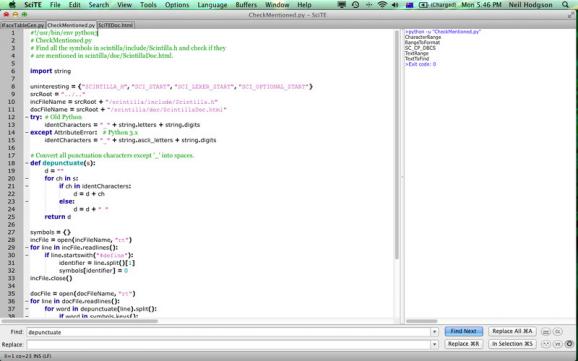Toggle case sensitive Cc search option
Image resolution: width=578 pixels, height=361 pixels.
coord(558,332)
